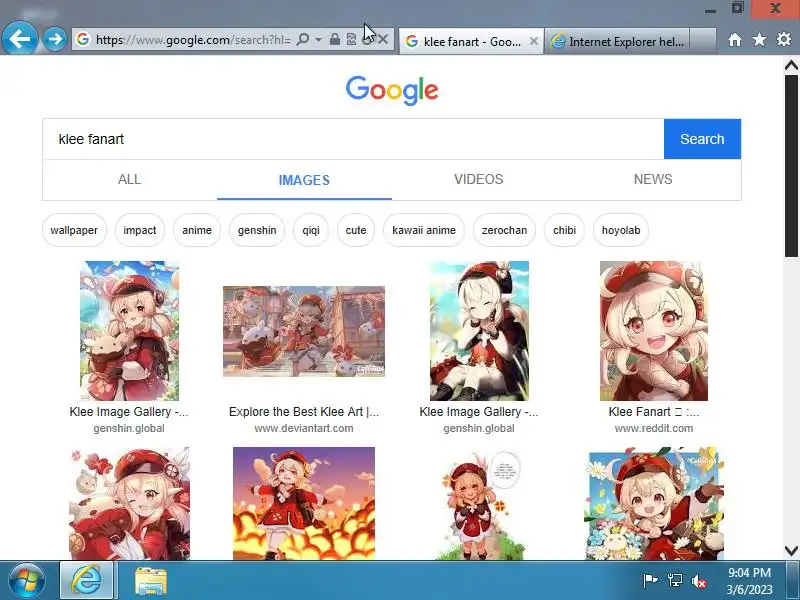This screenshot has height=600, width=800.
Task: Open the NEWS tab
Action: tap(653, 180)
